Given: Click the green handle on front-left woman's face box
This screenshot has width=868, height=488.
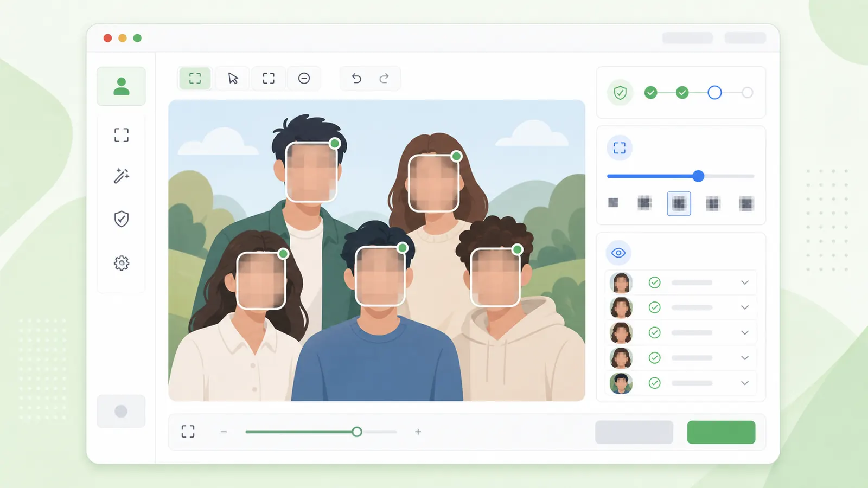Looking at the screenshot, I should pyautogui.click(x=283, y=253).
